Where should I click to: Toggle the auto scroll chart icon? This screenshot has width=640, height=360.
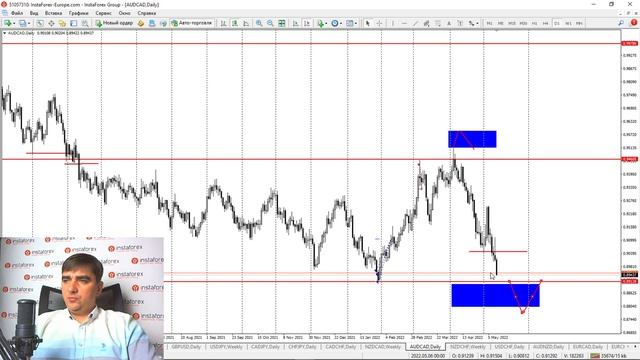(x=296, y=23)
